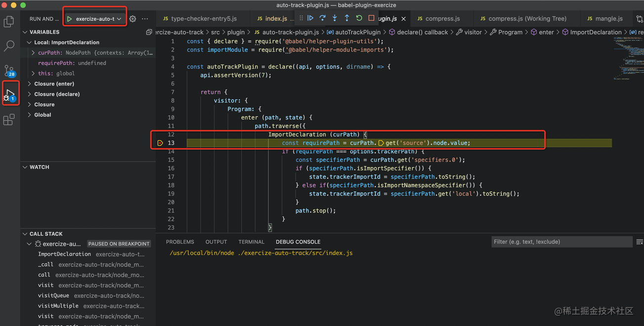644x326 pixels.
Task: Switch to the TERMINAL panel tab
Action: (251, 242)
